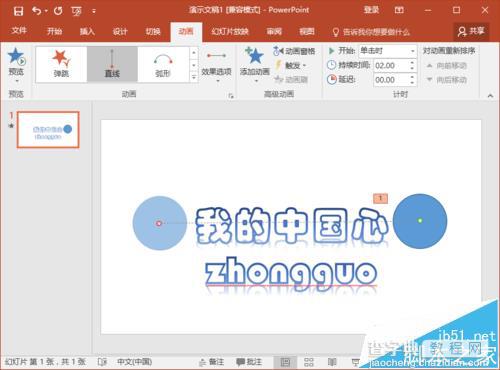Click the 持续时间 field showing 02.00
Viewport: 500px width, 370px height.
tap(391, 65)
